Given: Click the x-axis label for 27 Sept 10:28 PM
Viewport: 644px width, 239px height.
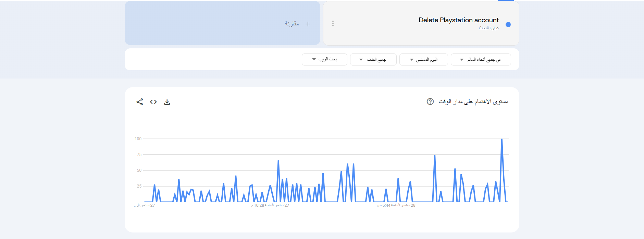Looking at the screenshot, I should 270,205.
